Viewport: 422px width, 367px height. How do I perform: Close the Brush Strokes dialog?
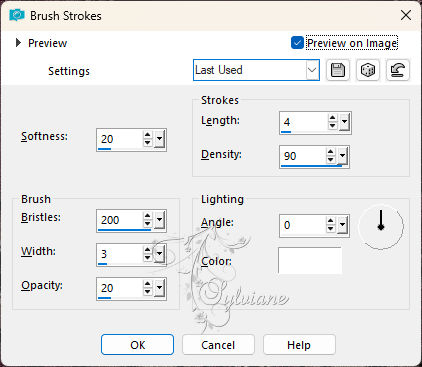tap(406, 15)
